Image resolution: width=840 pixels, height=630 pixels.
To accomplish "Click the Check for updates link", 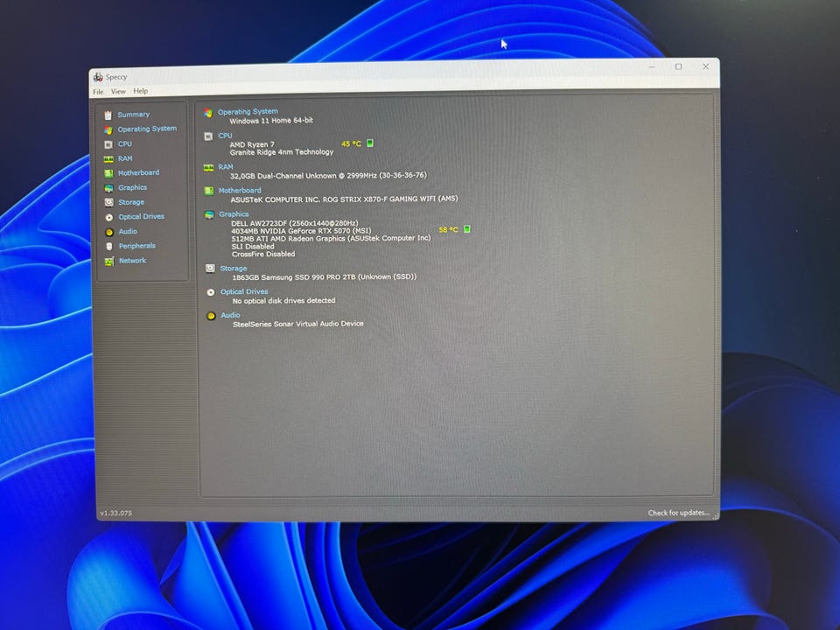I will (x=678, y=513).
